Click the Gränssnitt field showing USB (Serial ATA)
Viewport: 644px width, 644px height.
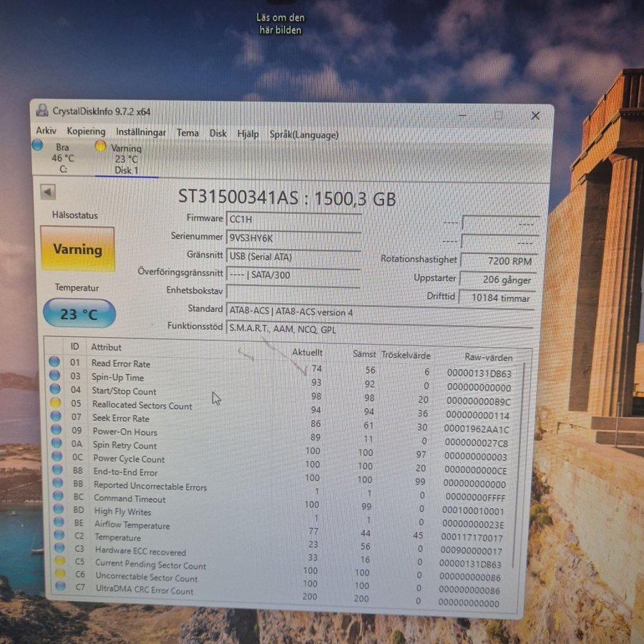[293, 257]
